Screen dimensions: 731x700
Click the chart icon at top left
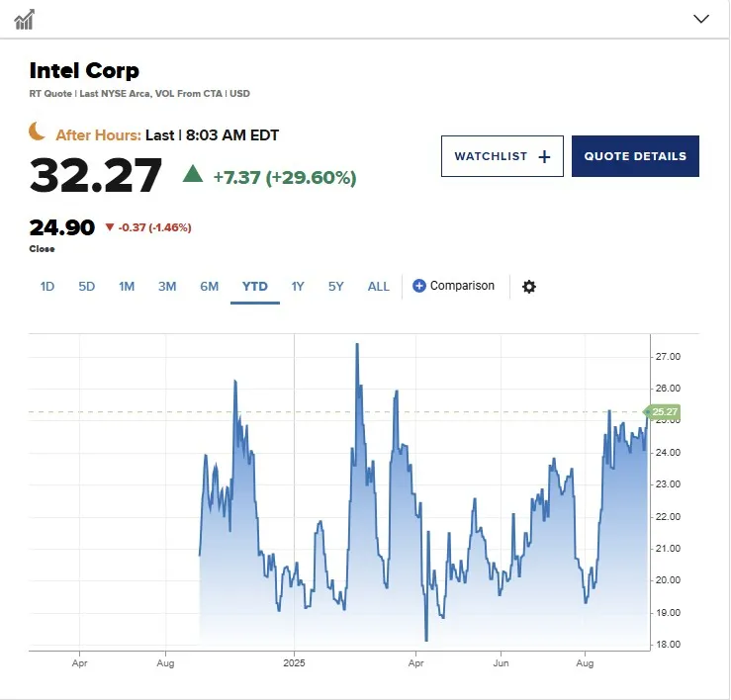24,20
